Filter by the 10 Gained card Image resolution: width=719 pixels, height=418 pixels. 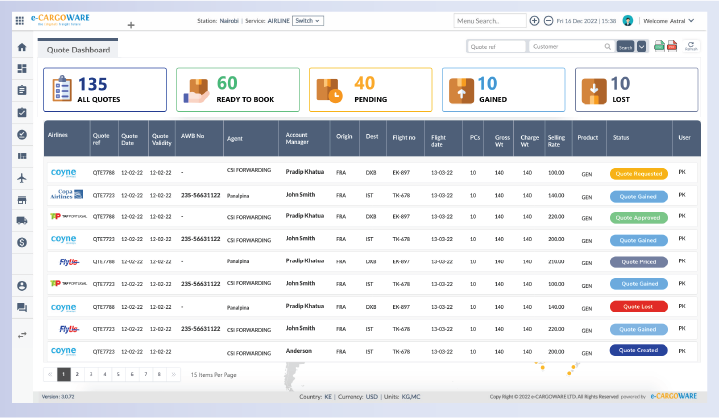tap(503, 90)
